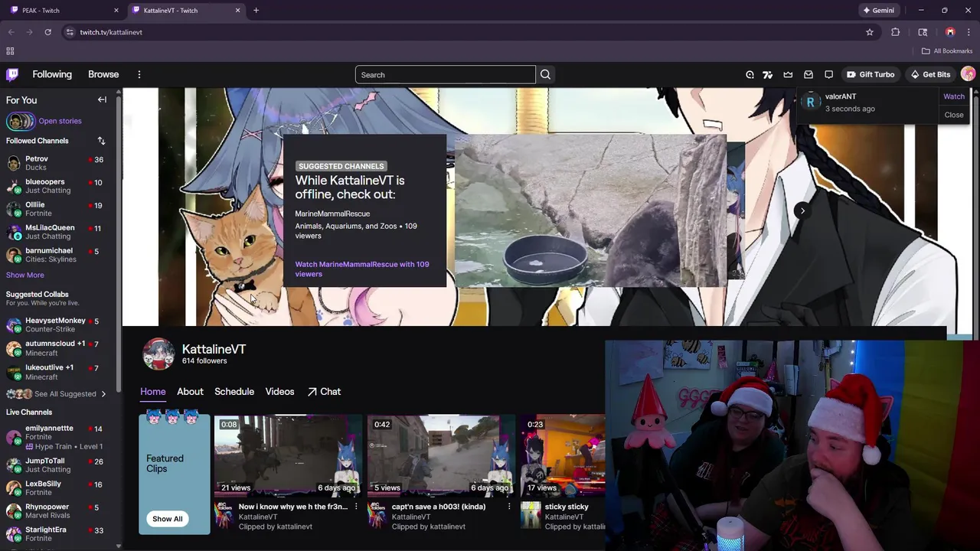Sort followed channels with the arrows icon

click(x=101, y=141)
